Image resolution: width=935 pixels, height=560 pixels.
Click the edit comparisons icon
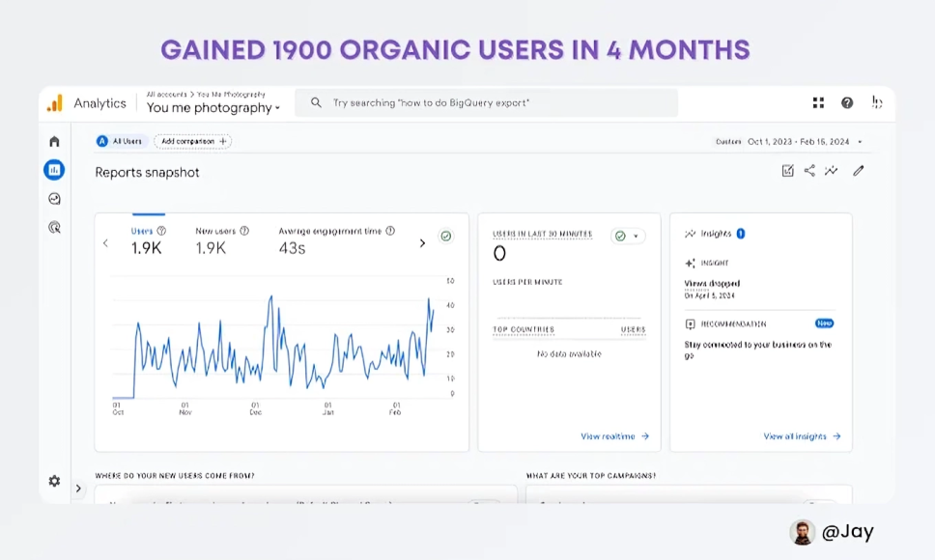coord(787,171)
